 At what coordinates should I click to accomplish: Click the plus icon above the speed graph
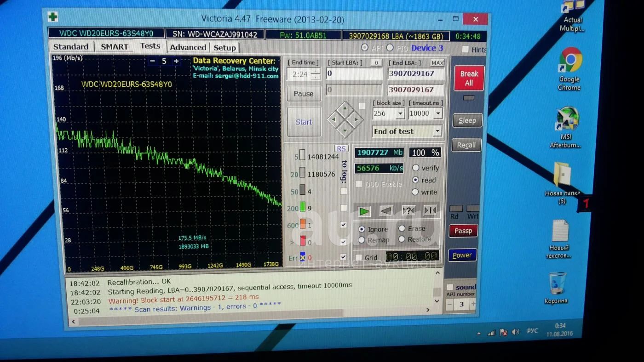coord(176,61)
